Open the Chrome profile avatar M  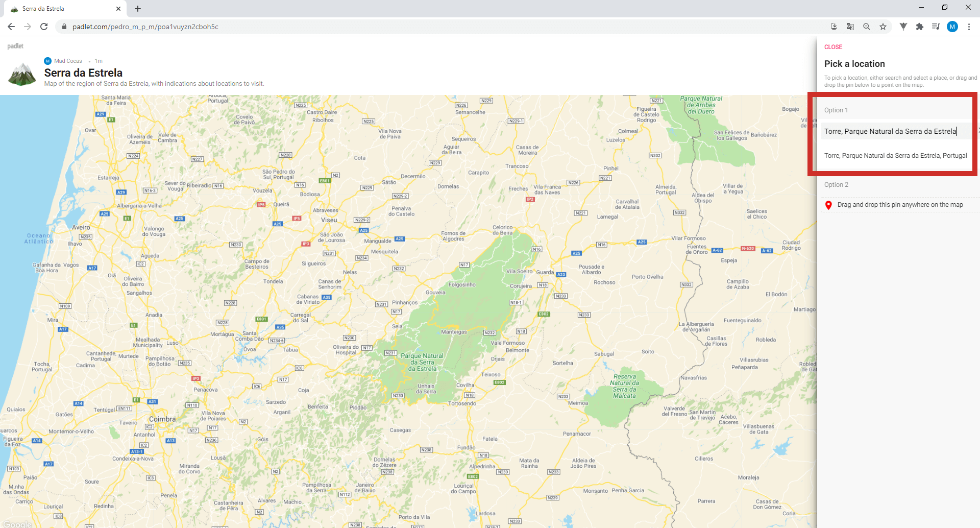click(952, 27)
